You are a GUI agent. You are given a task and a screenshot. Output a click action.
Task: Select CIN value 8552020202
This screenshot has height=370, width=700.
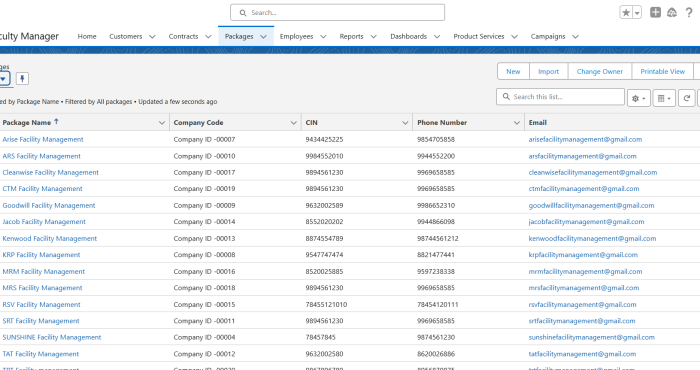point(325,222)
